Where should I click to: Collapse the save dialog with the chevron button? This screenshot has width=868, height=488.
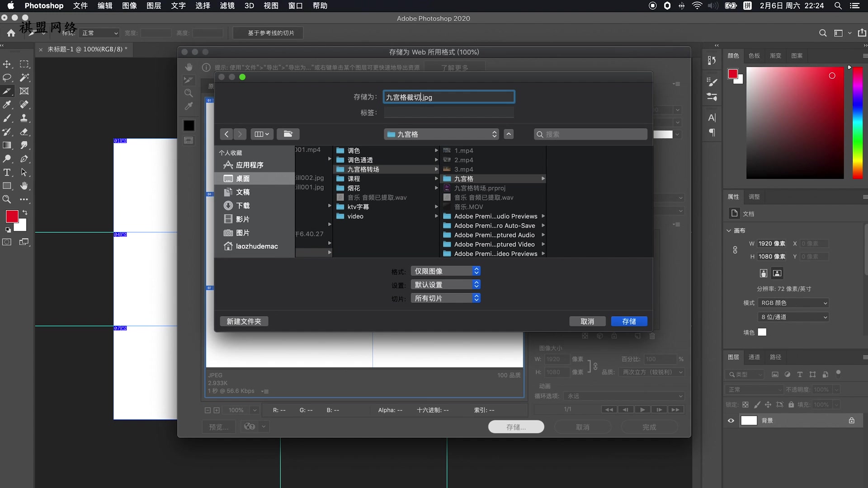pos(509,134)
